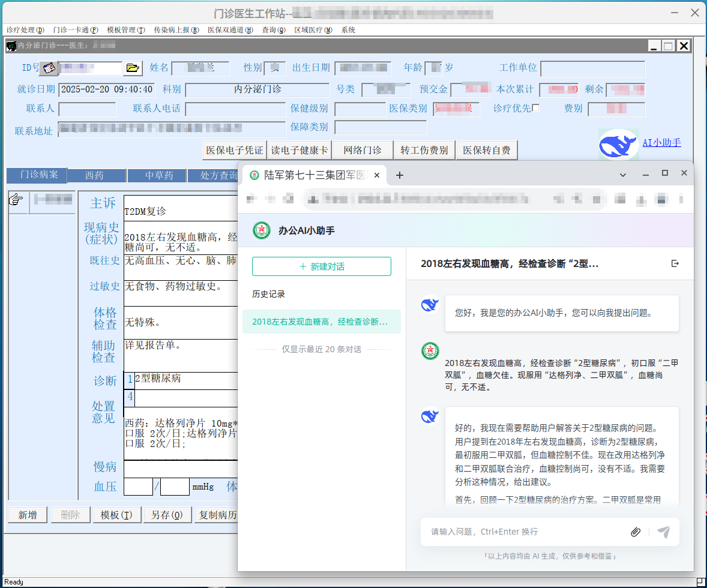Click the user avatar beside the question message
This screenshot has height=588, width=707.
(x=430, y=351)
